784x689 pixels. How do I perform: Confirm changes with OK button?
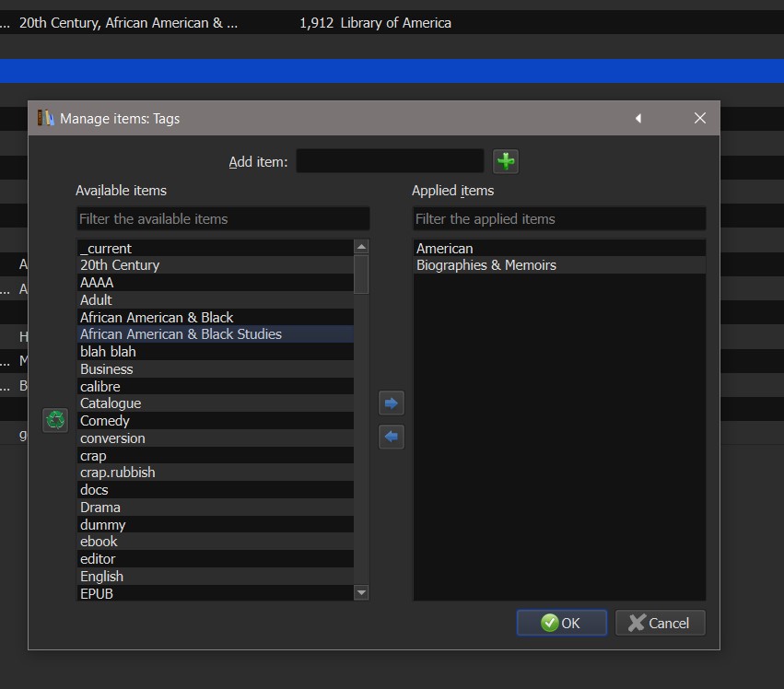coord(561,623)
